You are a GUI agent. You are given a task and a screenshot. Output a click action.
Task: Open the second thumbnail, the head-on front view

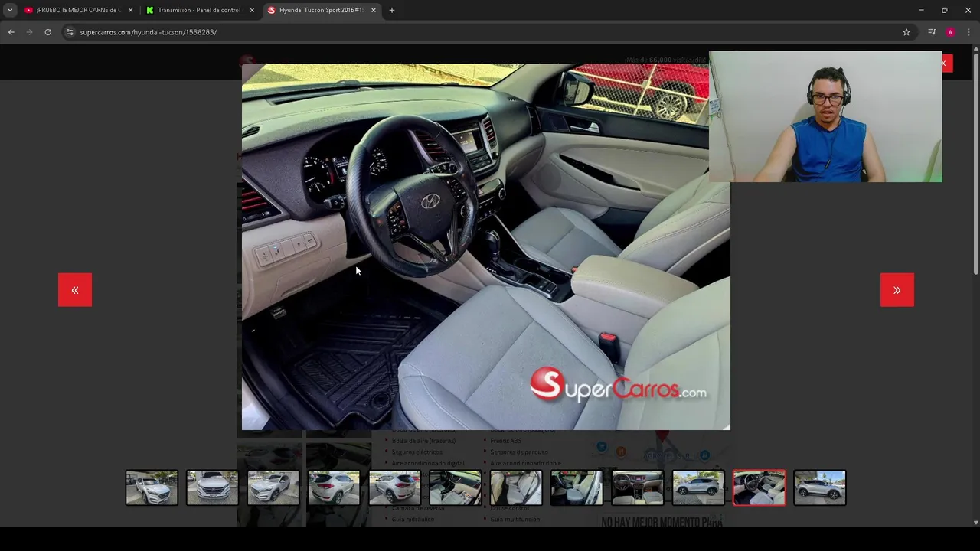(212, 487)
